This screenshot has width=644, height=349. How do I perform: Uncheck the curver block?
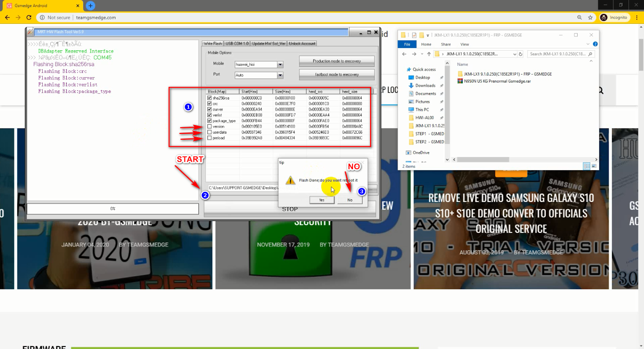[209, 109]
